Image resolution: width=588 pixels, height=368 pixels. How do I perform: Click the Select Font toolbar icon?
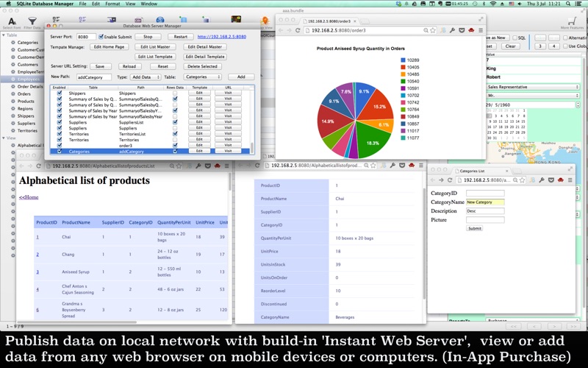12,21
